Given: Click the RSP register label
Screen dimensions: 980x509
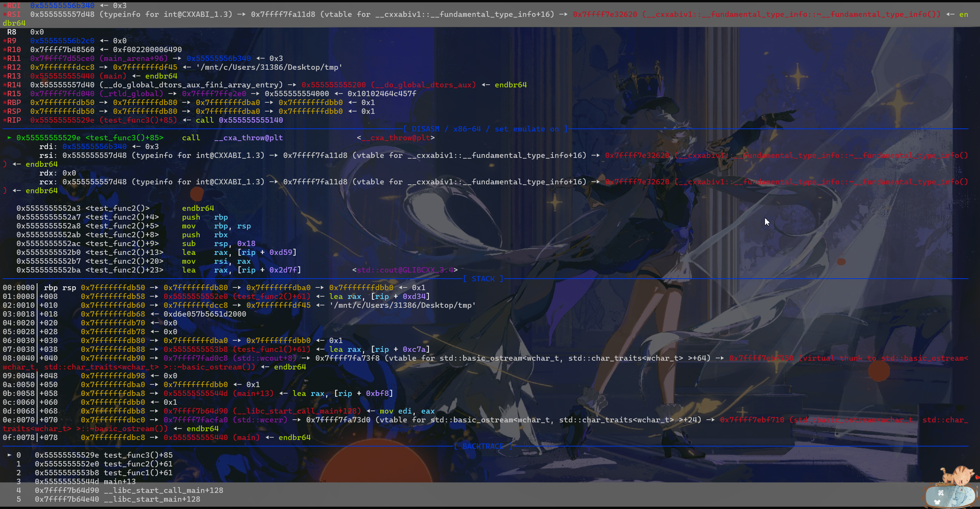Looking at the screenshot, I should pos(12,111).
